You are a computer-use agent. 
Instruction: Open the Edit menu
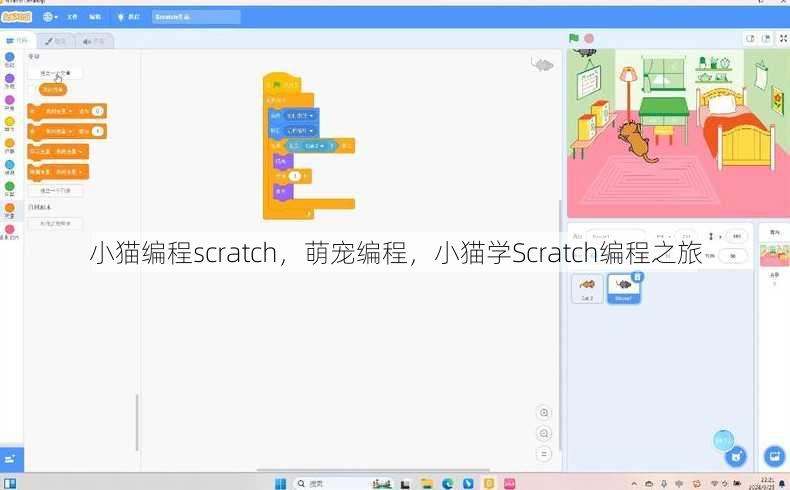(95, 17)
